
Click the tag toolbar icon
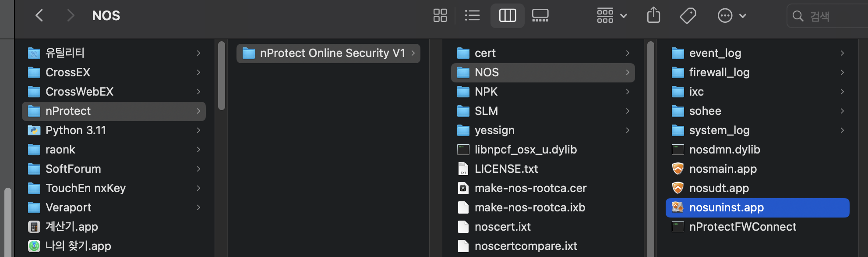coord(688,16)
